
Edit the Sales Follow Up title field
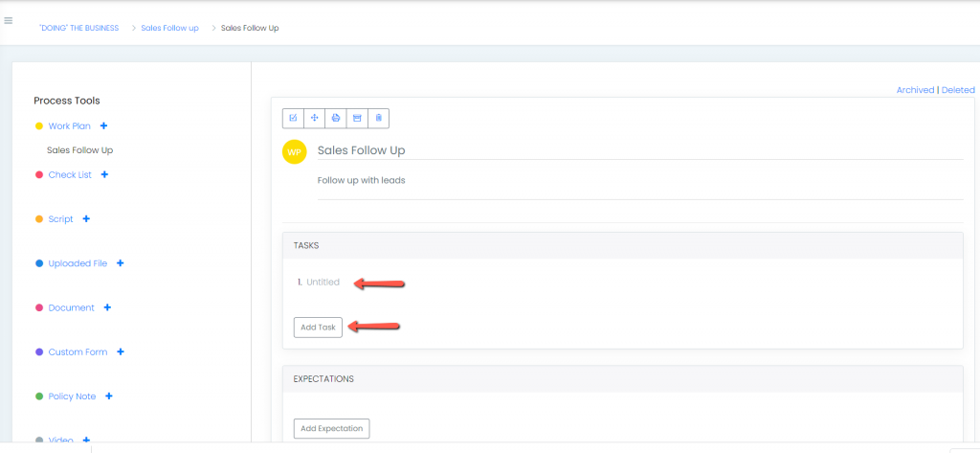click(640, 150)
